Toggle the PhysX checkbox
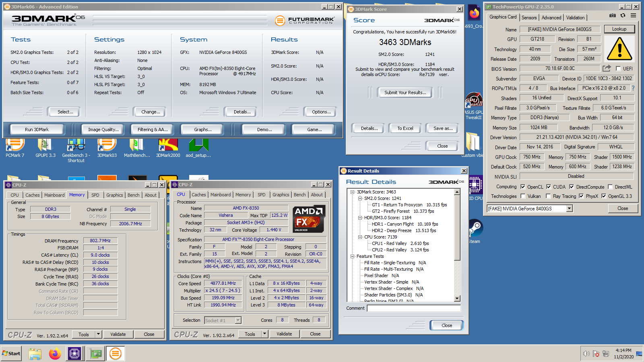The width and height of the screenshot is (644, 362). click(x=581, y=196)
